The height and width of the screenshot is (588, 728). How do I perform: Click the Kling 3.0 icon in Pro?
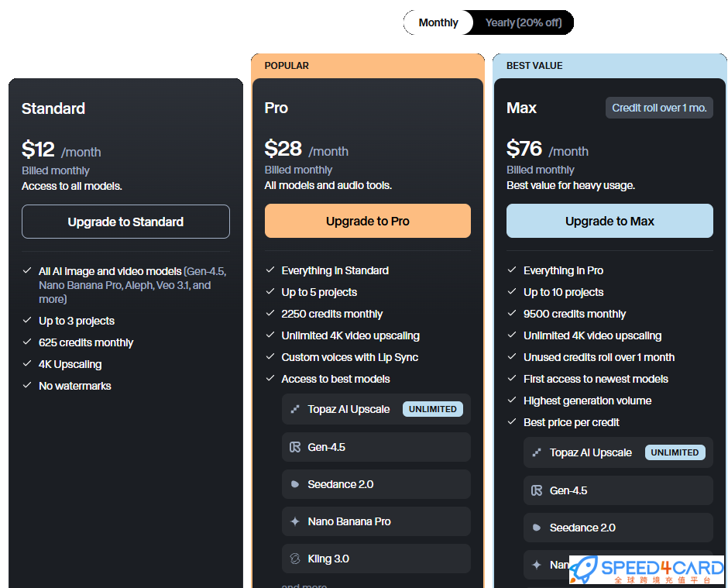295,559
